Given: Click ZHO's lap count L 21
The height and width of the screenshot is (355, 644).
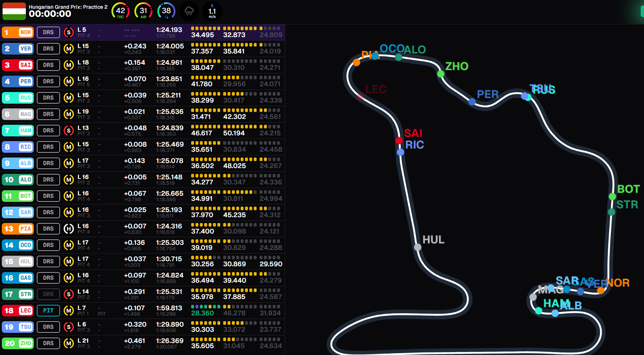Looking at the screenshot, I should point(83,341).
